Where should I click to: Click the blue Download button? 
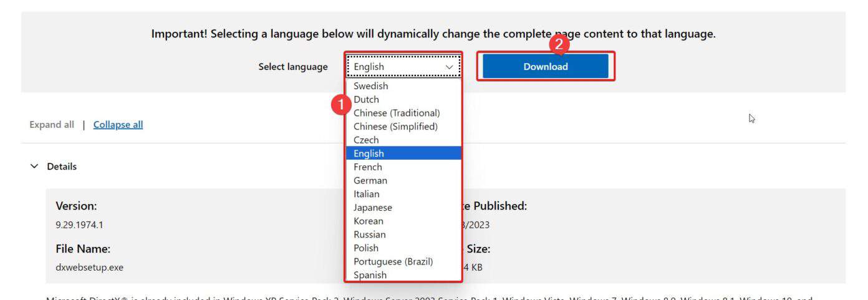pyautogui.click(x=545, y=67)
